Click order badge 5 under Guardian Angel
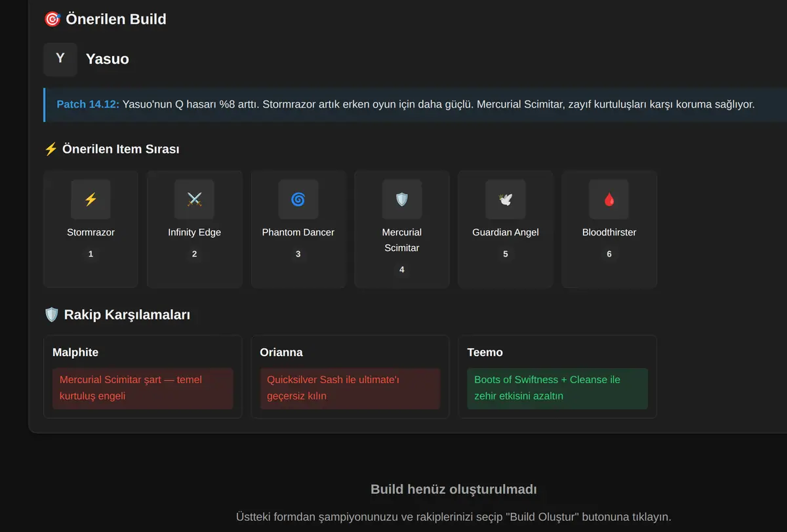This screenshot has width=787, height=532. (x=506, y=254)
